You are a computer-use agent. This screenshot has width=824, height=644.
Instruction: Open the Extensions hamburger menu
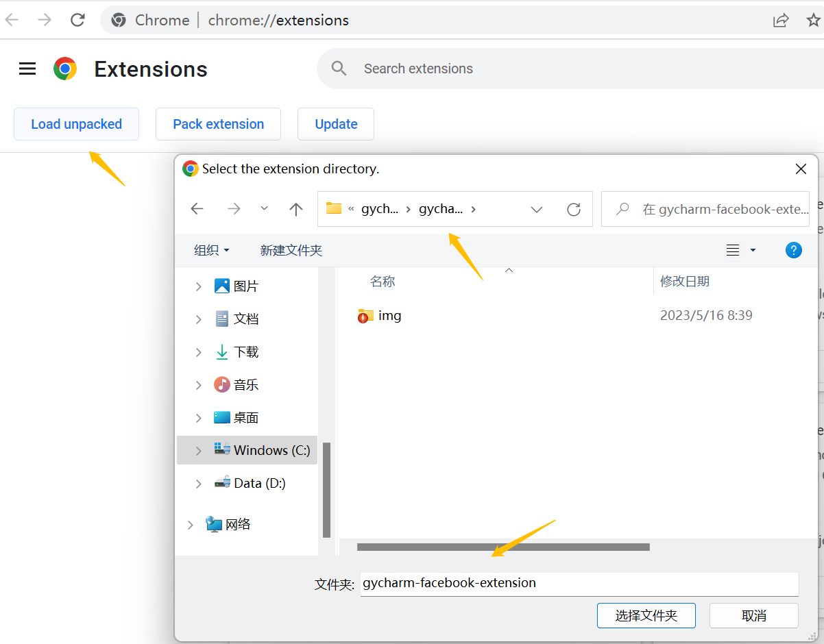pos(27,69)
